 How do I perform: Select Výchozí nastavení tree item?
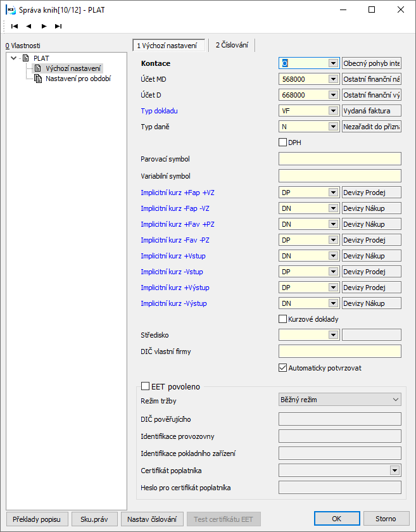point(73,68)
